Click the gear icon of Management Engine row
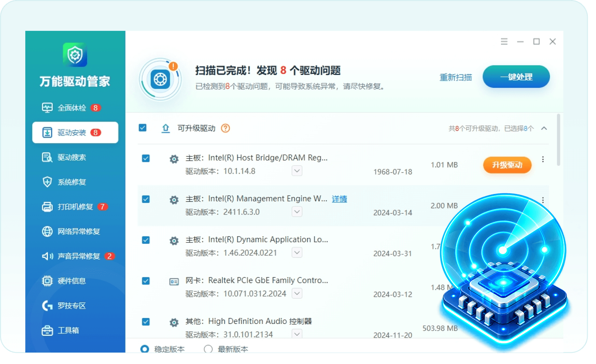The image size is (596, 364). [174, 200]
